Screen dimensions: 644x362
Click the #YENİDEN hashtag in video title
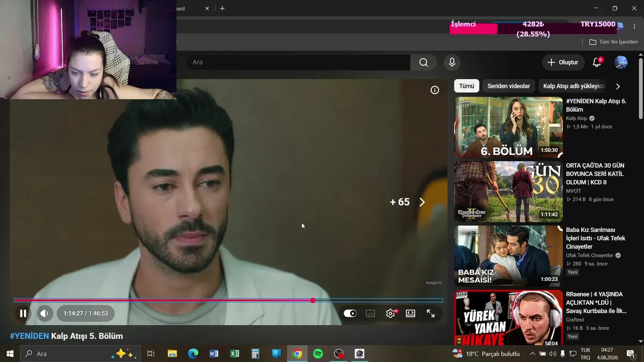(29, 336)
